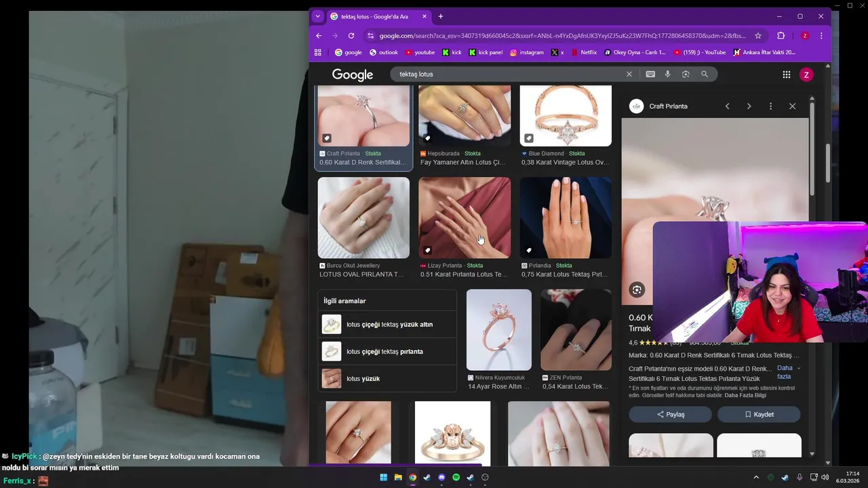Open the 'instagram' bookmark

click(x=527, y=52)
